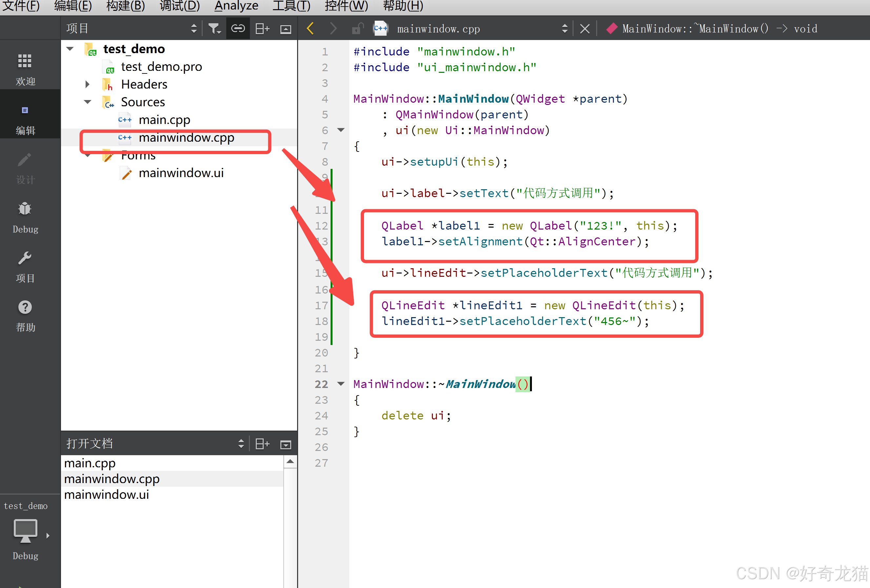Open the Welcome mode grid icon
This screenshot has height=588, width=870.
(x=25, y=61)
